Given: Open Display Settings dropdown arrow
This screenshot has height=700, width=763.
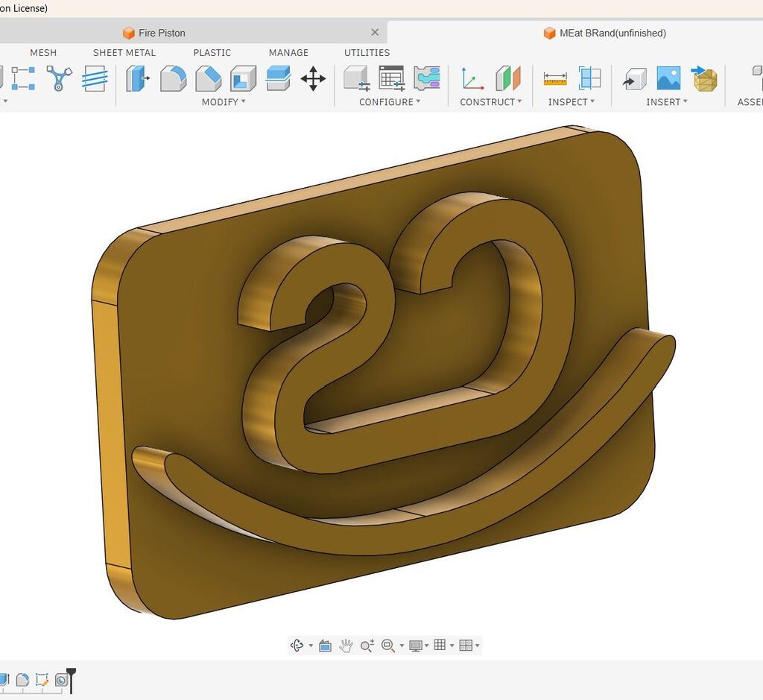Looking at the screenshot, I should [427, 646].
